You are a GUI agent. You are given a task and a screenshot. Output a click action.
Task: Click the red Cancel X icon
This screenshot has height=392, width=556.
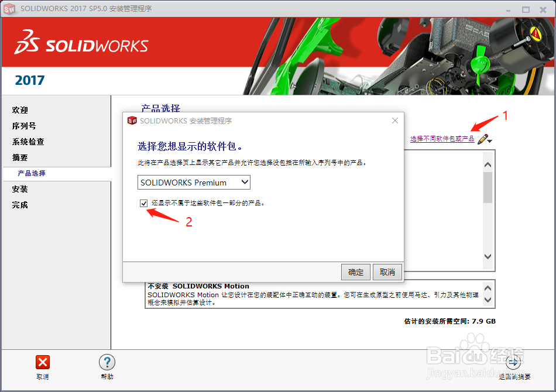(x=43, y=362)
